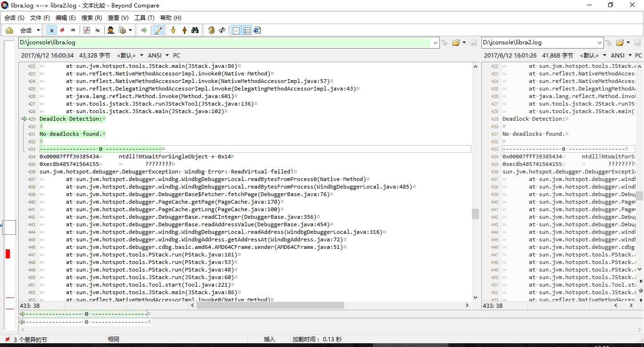This screenshot has width=644, height=347.
Task: Click the Reload files icon
Action: click(x=222, y=30)
